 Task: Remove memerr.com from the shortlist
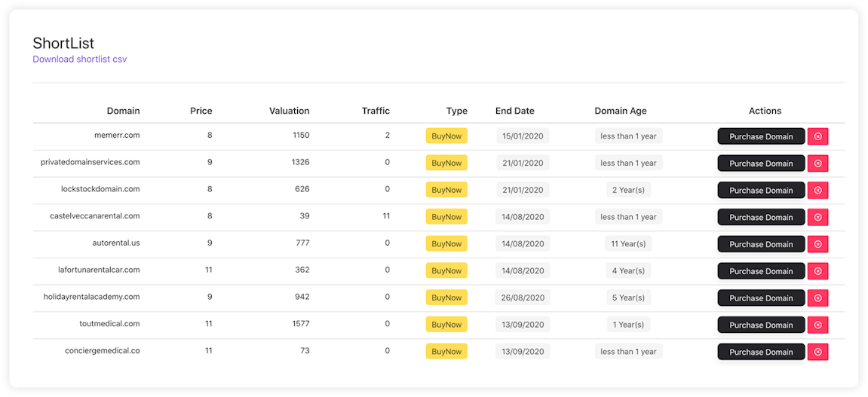click(817, 136)
